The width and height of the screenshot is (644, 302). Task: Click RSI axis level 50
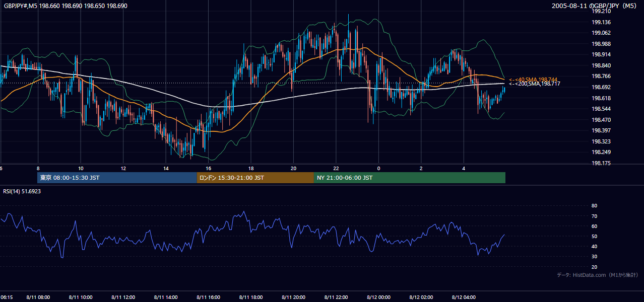click(594, 236)
